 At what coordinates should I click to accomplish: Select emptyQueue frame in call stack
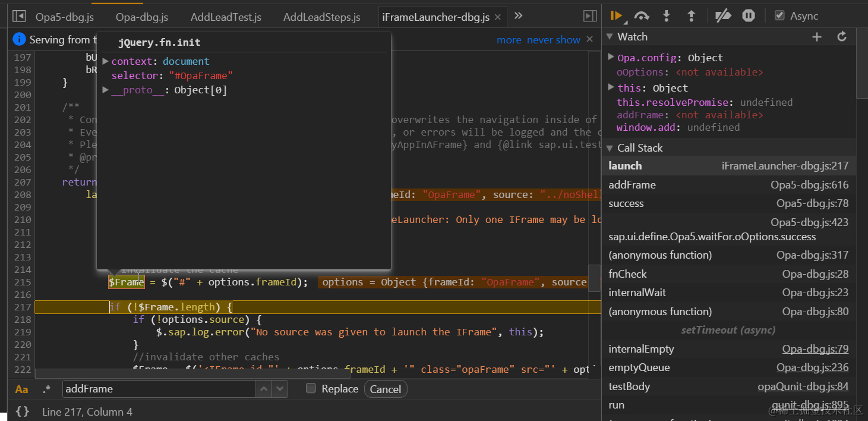(729, 367)
